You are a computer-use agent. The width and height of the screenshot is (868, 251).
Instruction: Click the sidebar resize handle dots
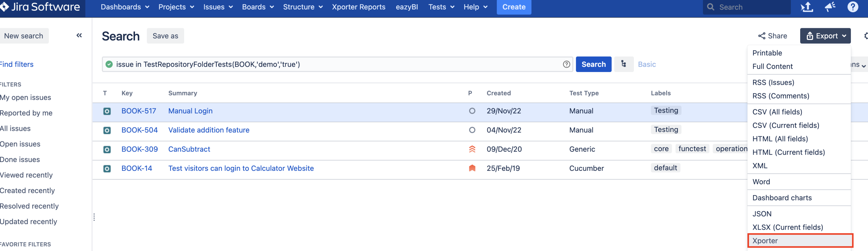tap(94, 217)
